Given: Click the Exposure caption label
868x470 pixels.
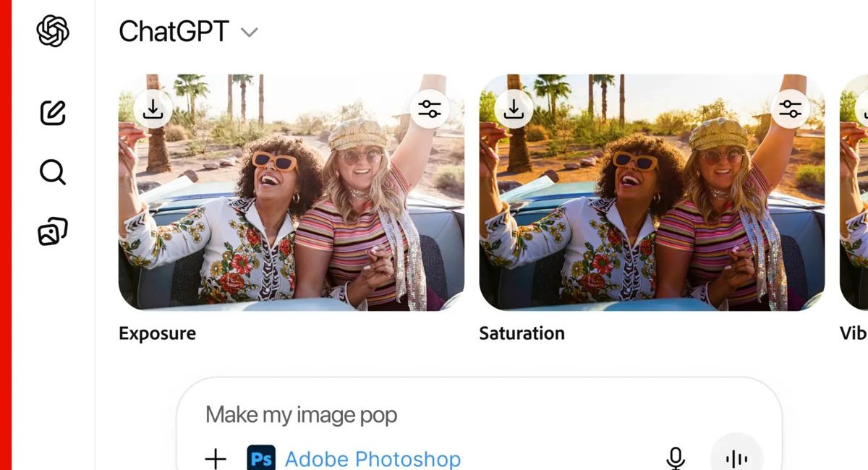Looking at the screenshot, I should [157, 333].
